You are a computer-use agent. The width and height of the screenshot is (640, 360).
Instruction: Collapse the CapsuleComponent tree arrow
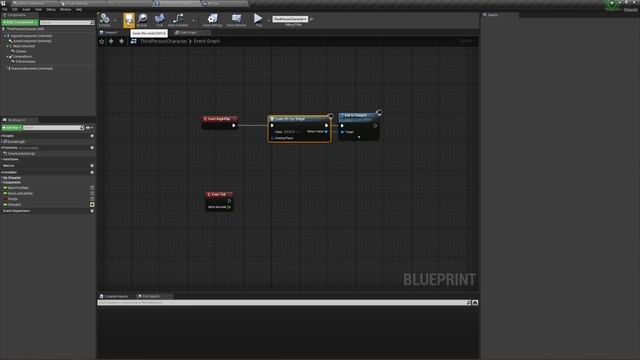[5, 36]
